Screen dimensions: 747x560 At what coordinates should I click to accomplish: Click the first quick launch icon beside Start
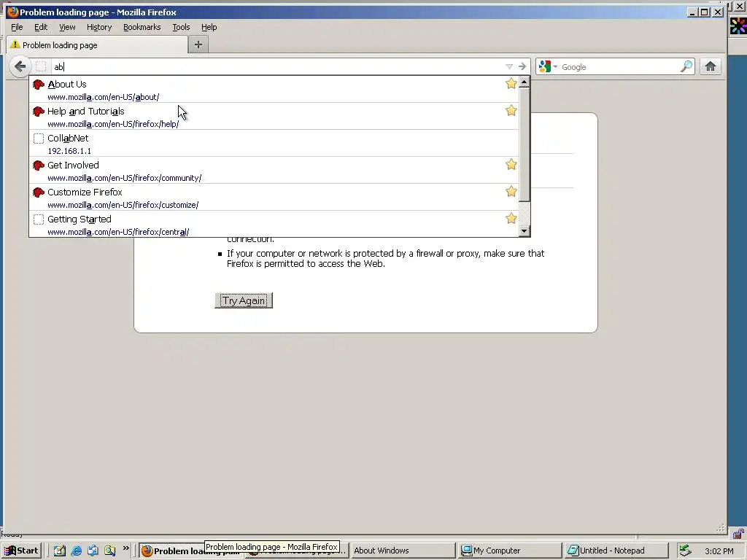point(60,551)
